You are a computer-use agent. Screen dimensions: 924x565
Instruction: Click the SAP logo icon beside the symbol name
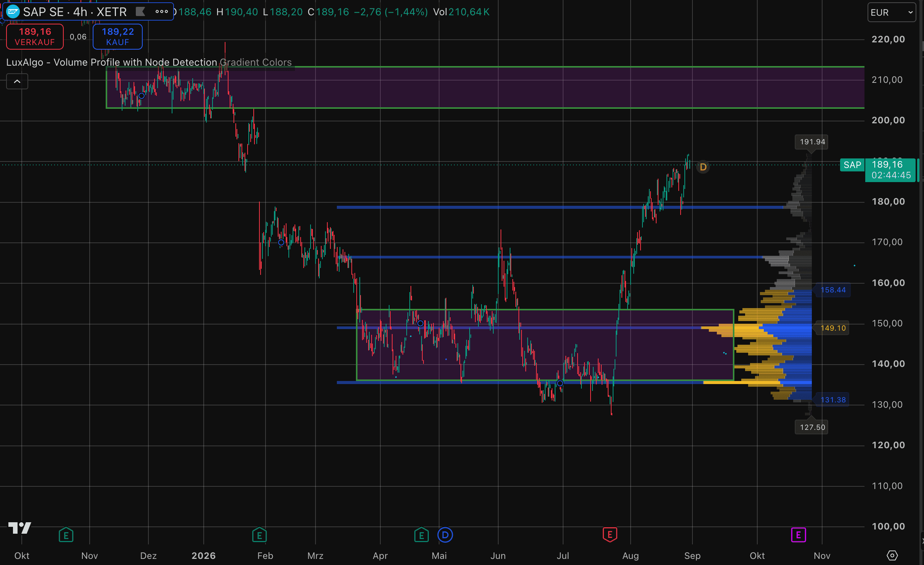pyautogui.click(x=13, y=12)
